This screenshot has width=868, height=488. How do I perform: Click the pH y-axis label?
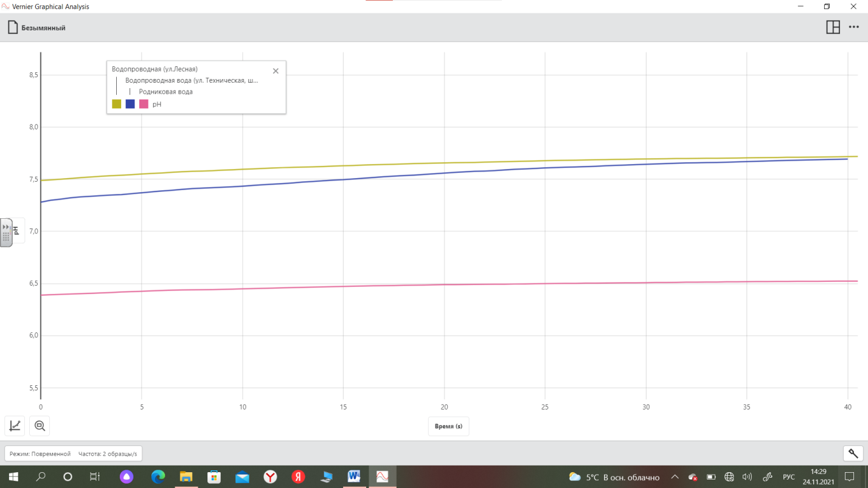click(x=17, y=230)
